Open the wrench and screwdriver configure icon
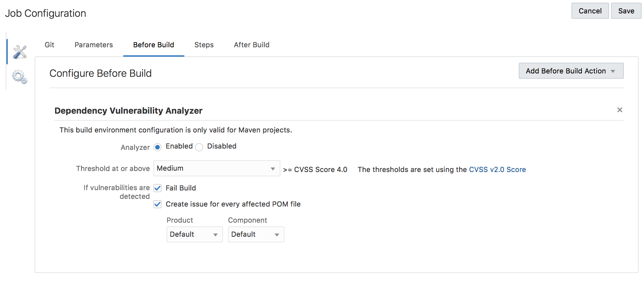 pos(20,52)
